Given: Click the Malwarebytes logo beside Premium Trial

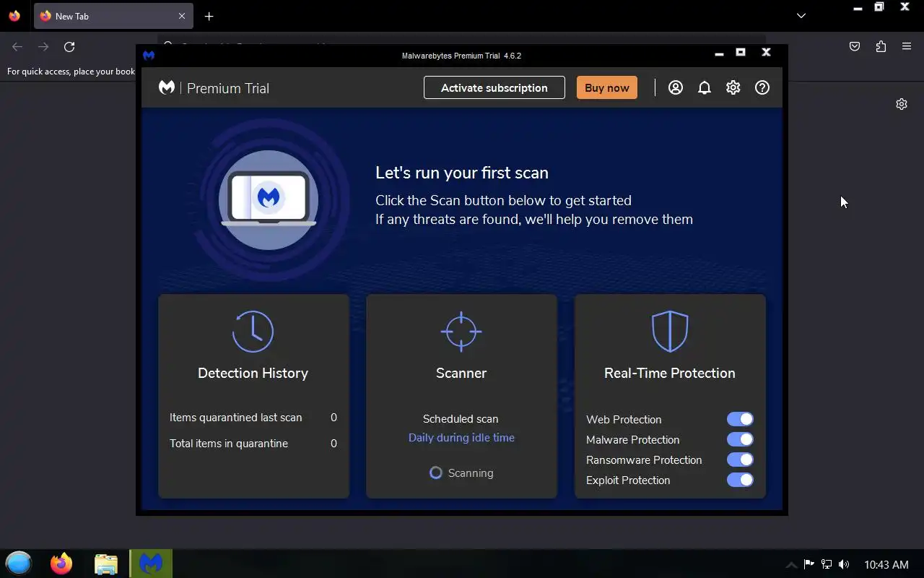Looking at the screenshot, I should [x=167, y=87].
